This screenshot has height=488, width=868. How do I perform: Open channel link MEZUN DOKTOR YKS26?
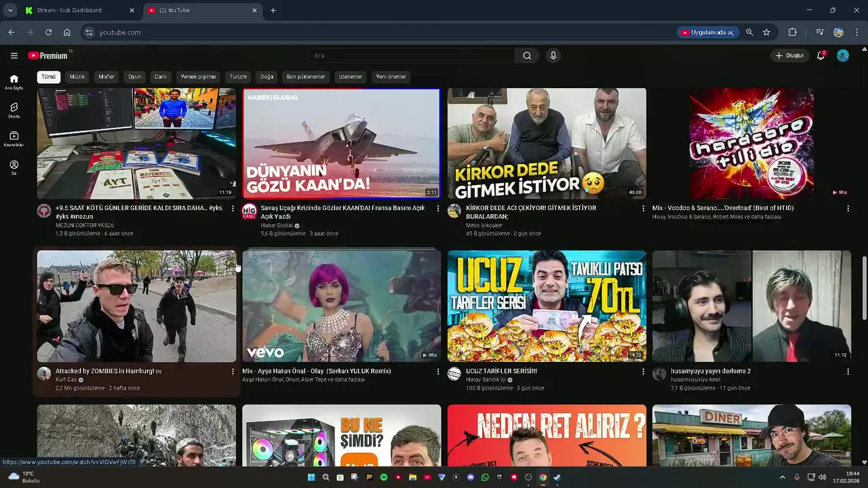(x=85, y=226)
